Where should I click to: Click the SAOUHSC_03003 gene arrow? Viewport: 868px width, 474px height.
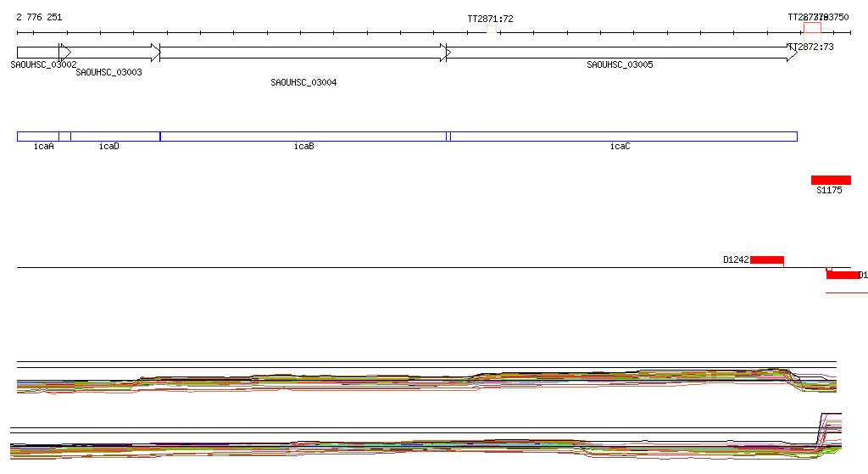coord(110,53)
